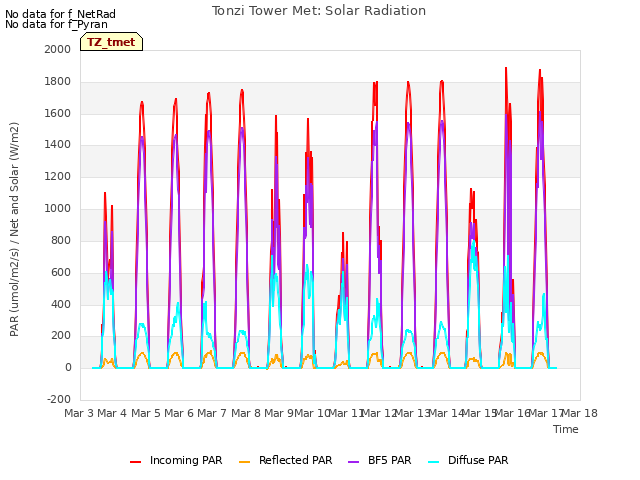Image resolution: width=640 pixels, height=480 pixels.
Task: Click the No data for f_Pyran message
Action: tap(56, 24)
